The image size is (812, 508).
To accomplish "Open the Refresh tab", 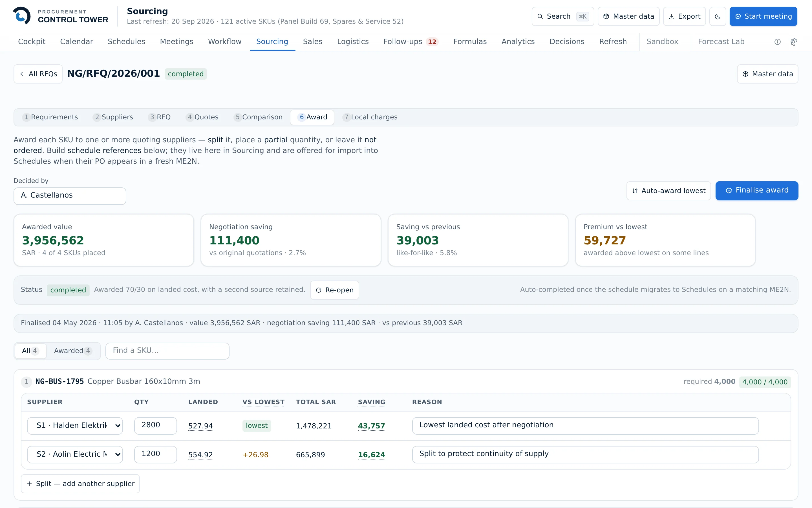I will click(613, 42).
